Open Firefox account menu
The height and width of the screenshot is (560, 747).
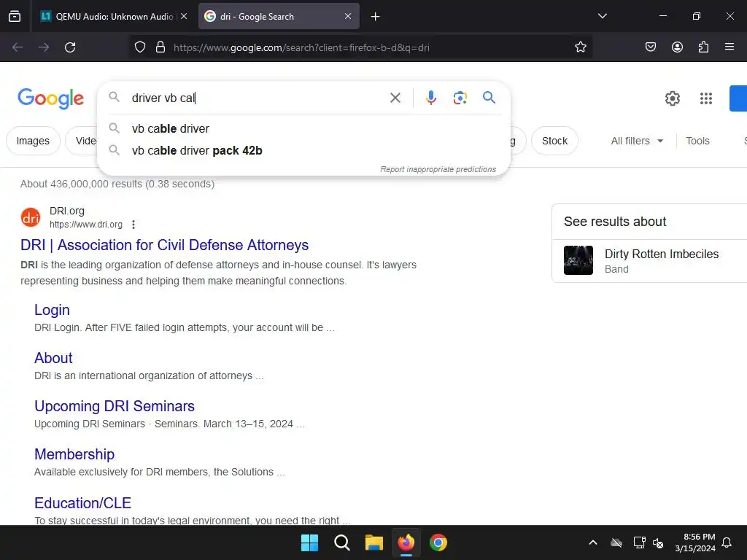(677, 47)
